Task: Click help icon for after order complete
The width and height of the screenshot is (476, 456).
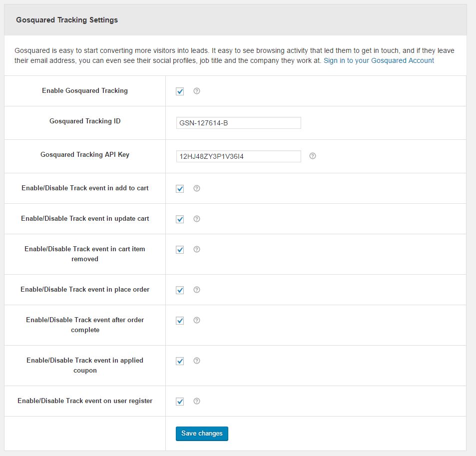Action: 197,320
